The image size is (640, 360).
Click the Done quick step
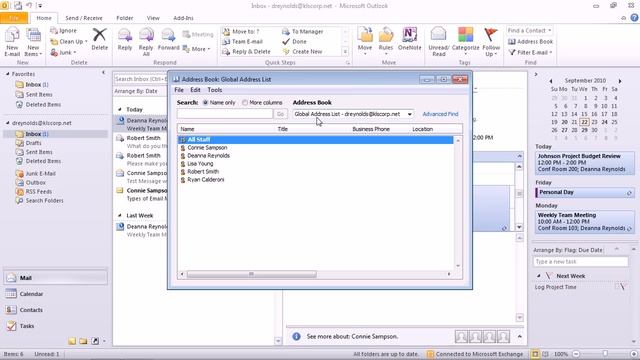(x=295, y=42)
